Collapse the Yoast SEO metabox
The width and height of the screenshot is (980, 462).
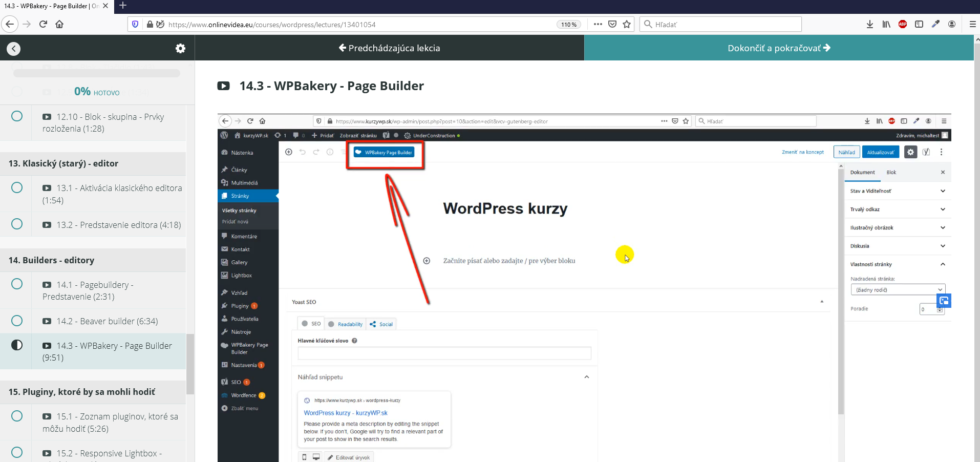(822, 302)
